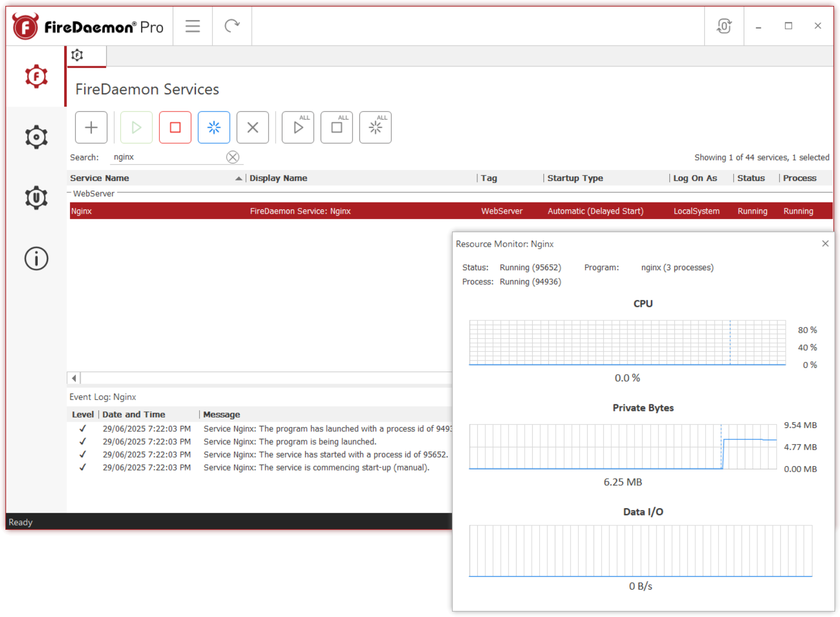Sort by Display Name column
This screenshot has width=840, height=617.
[x=362, y=178]
